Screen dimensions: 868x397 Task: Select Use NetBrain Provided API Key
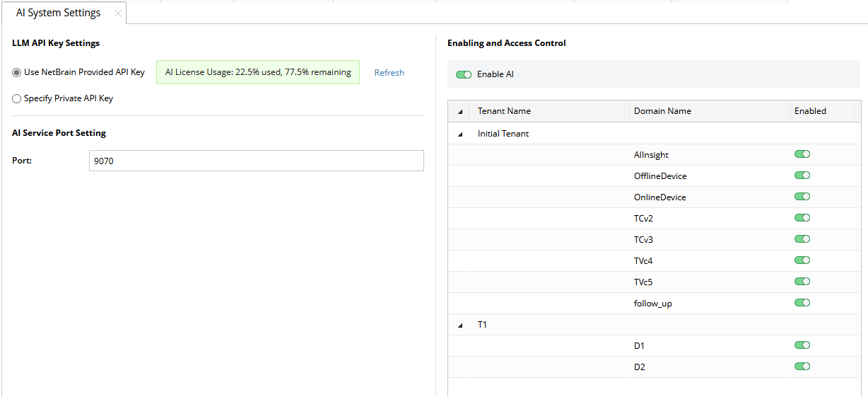click(x=17, y=72)
